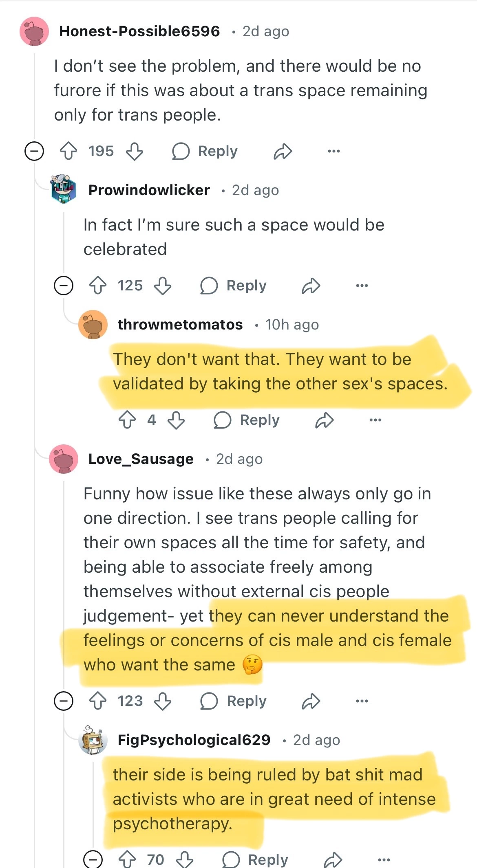Viewport: 477px width, 868px height.
Task: Upvote Honest-Possible6596's comment
Action: (68, 151)
